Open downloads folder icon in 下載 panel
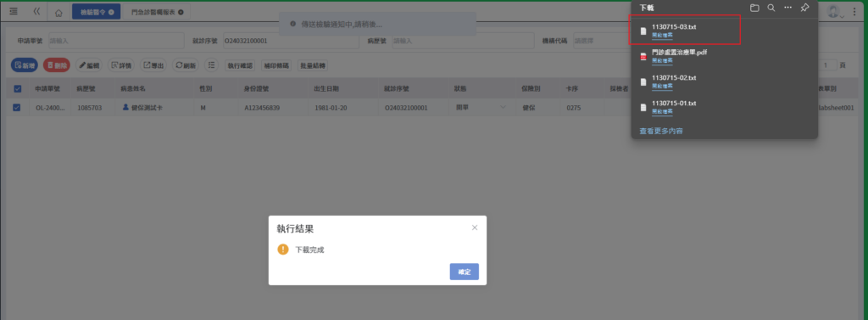868x320 pixels. pyautogui.click(x=754, y=8)
